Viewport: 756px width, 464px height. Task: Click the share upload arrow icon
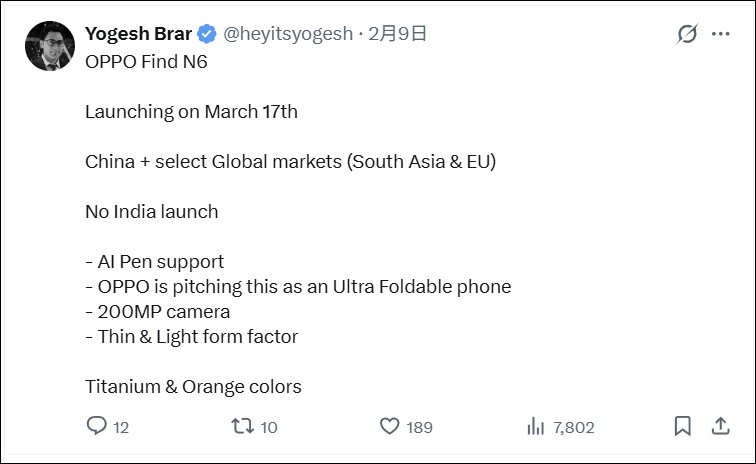720,427
